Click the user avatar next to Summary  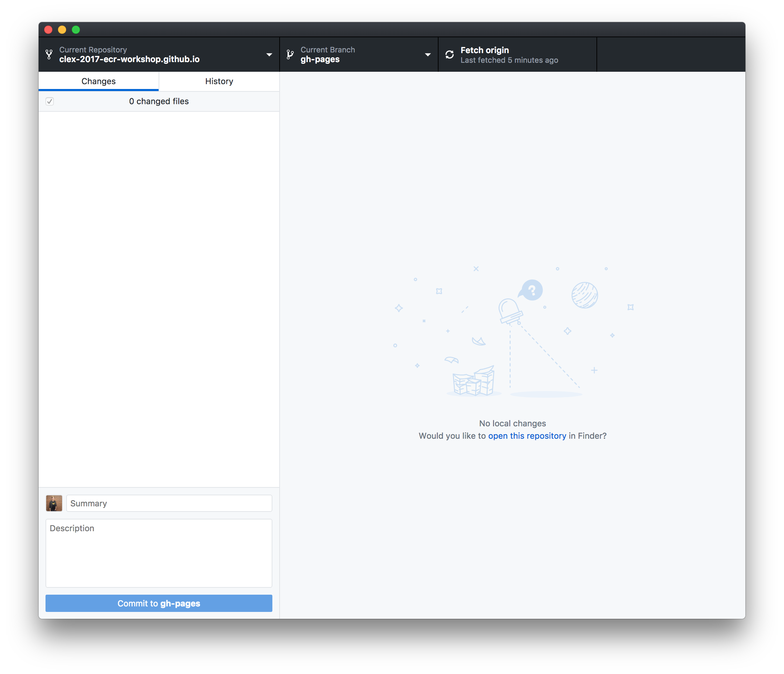(54, 503)
